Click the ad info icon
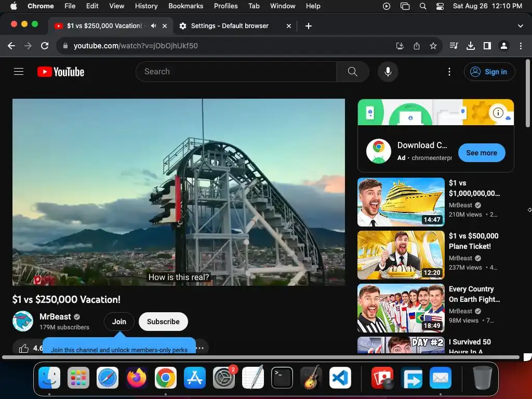 pyautogui.click(x=498, y=112)
